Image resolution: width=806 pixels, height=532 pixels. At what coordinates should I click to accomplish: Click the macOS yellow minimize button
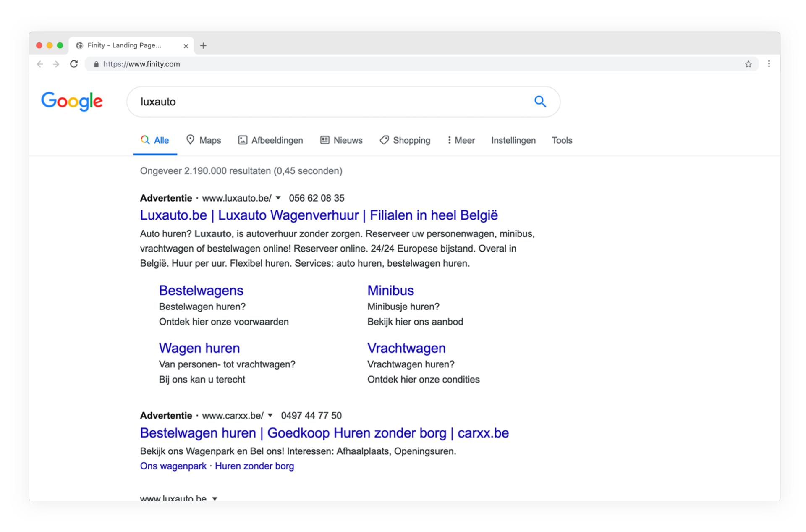[x=50, y=45]
